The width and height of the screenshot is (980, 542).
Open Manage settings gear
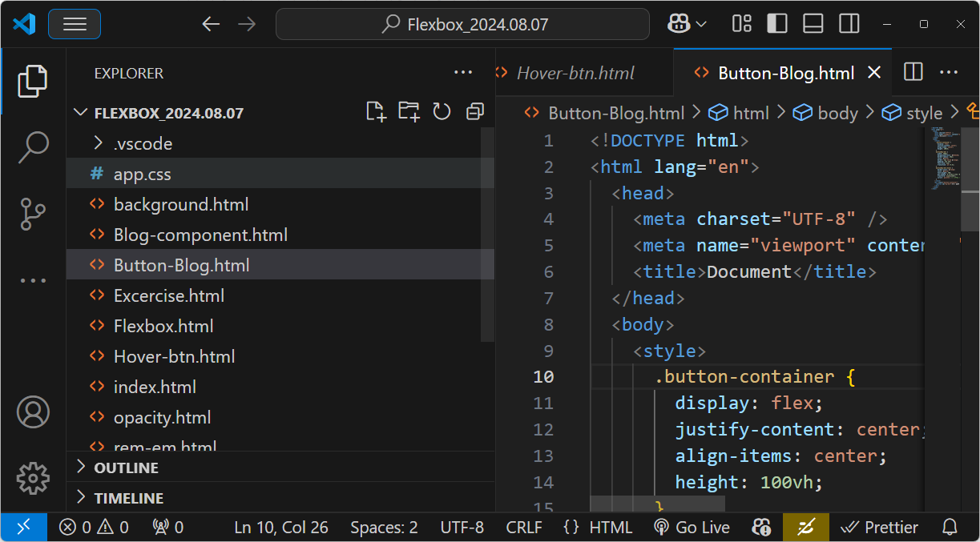click(33, 478)
